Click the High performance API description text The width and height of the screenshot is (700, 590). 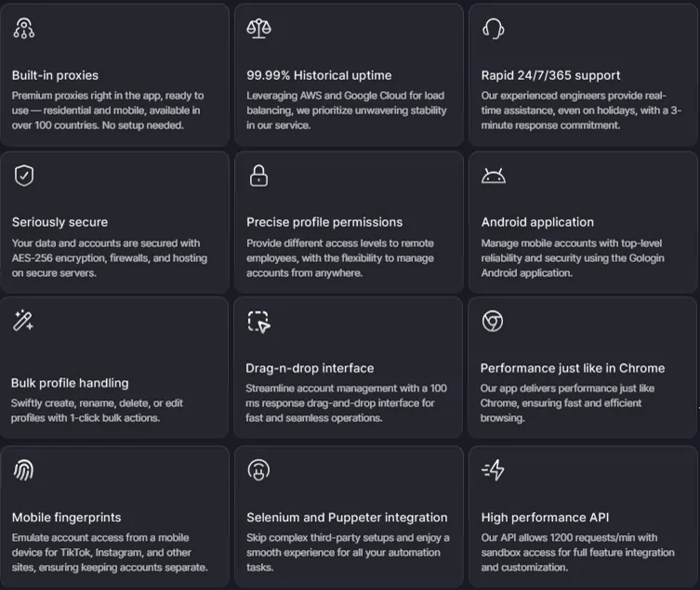pyautogui.click(x=577, y=552)
